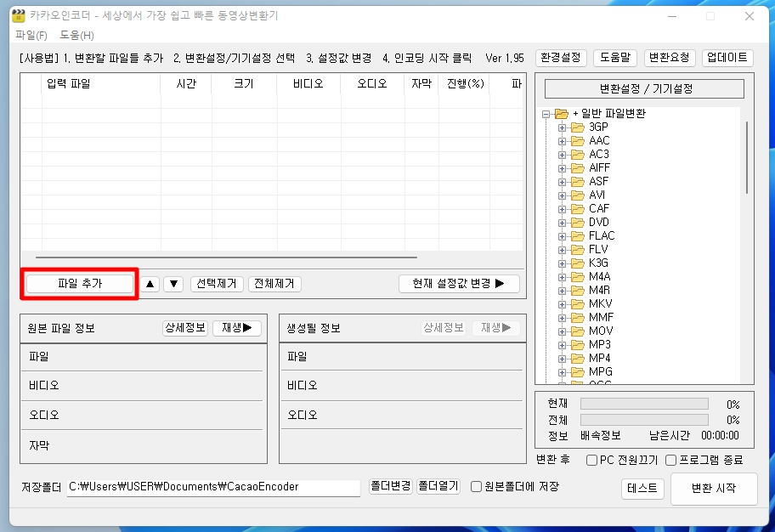Click the 테스트 button

click(642, 489)
